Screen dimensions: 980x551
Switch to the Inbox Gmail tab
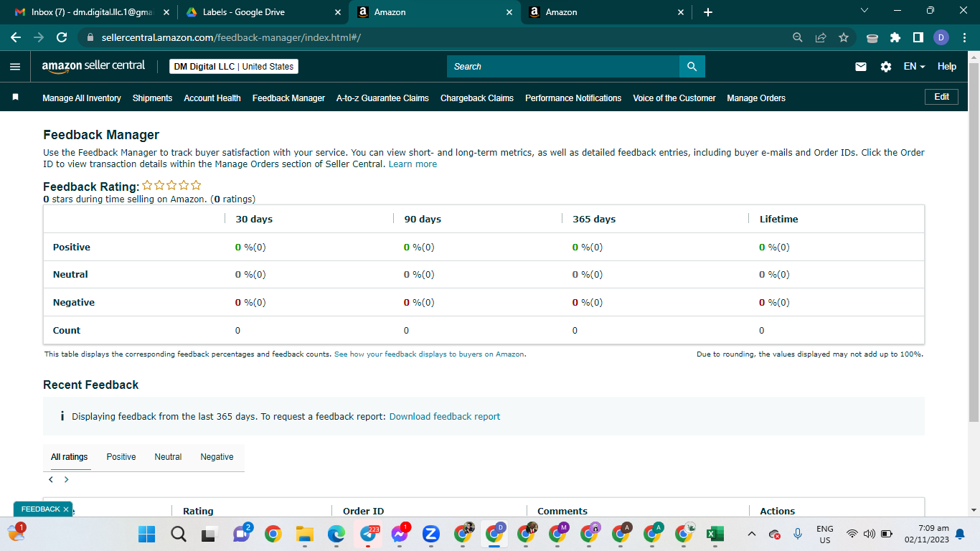click(x=92, y=12)
